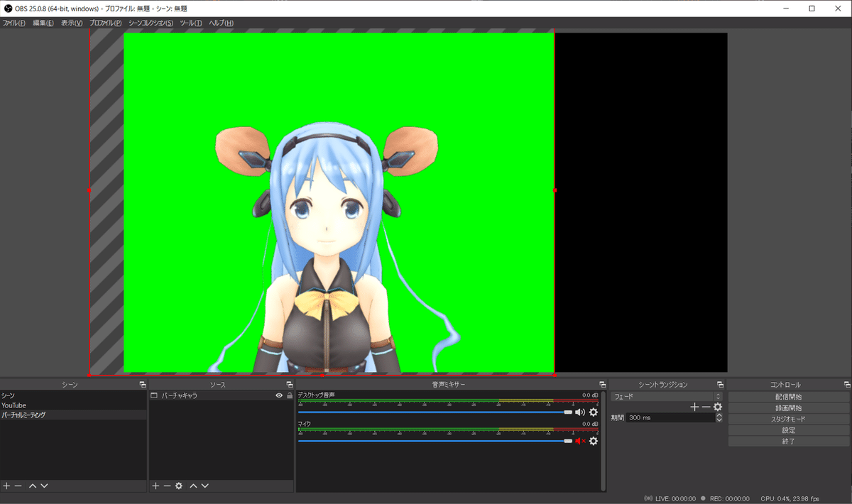
Task: Enable スタジオモード
Action: [790, 419]
